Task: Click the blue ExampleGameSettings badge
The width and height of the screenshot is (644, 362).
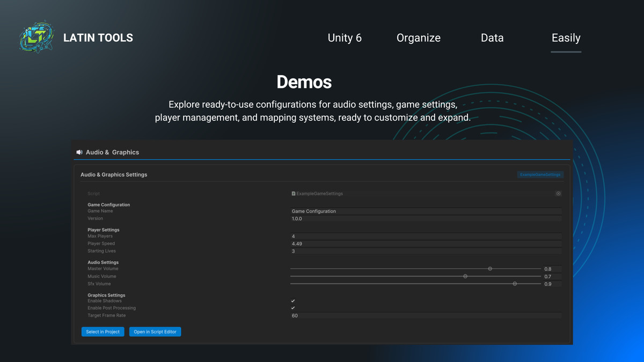Action: [x=540, y=175]
